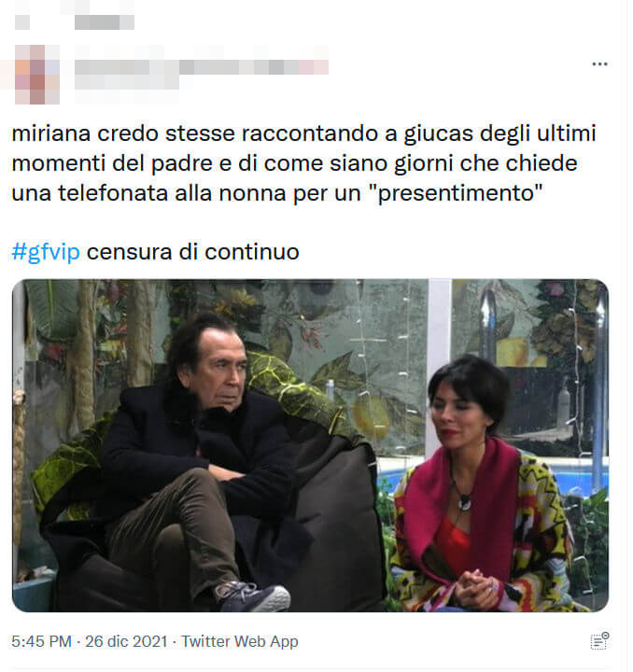
Task: Click the tweet activity icon beside timestamp
Action: pos(599,641)
